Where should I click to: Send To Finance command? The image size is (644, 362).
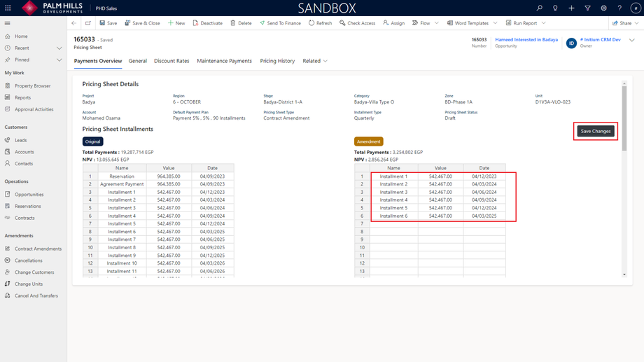coord(280,23)
